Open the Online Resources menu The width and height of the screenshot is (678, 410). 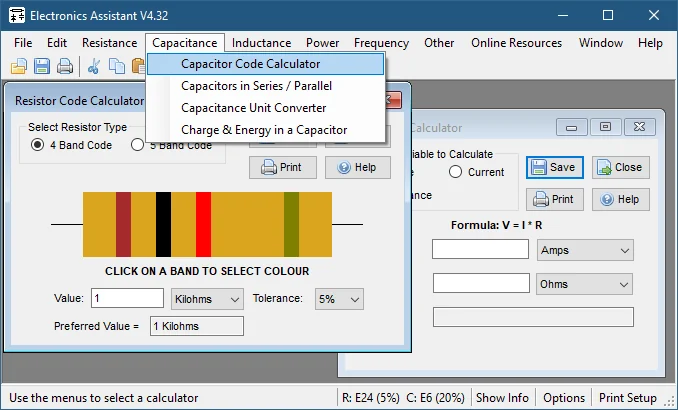517,43
